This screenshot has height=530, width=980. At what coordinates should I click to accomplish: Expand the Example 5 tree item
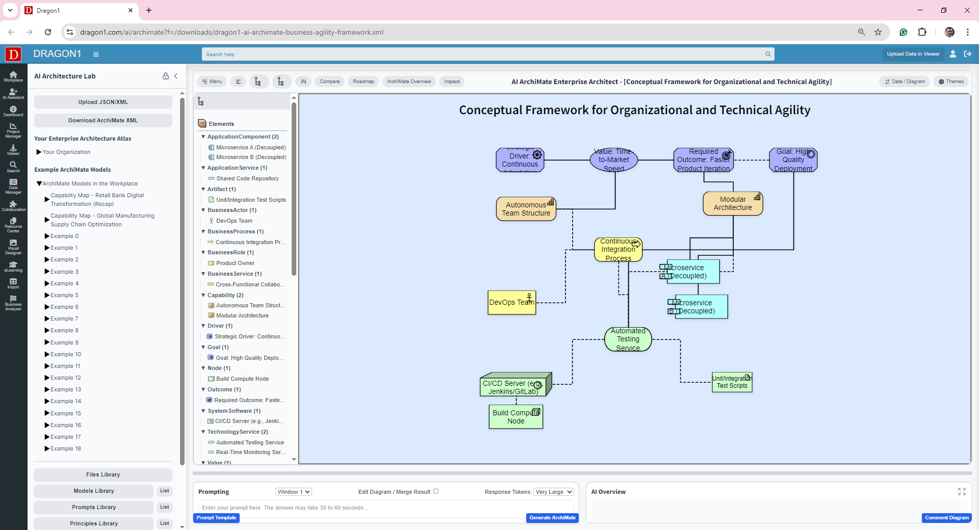coord(47,296)
